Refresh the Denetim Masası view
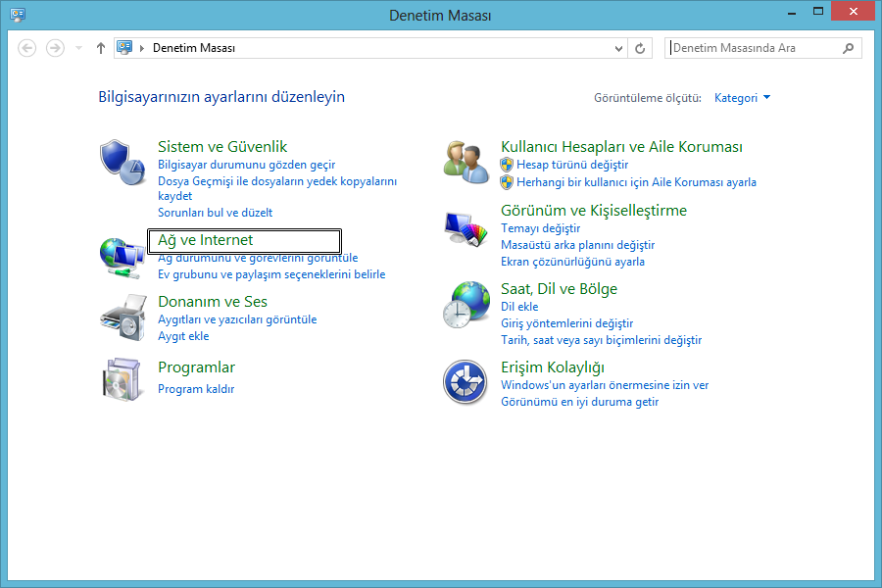 pos(640,48)
